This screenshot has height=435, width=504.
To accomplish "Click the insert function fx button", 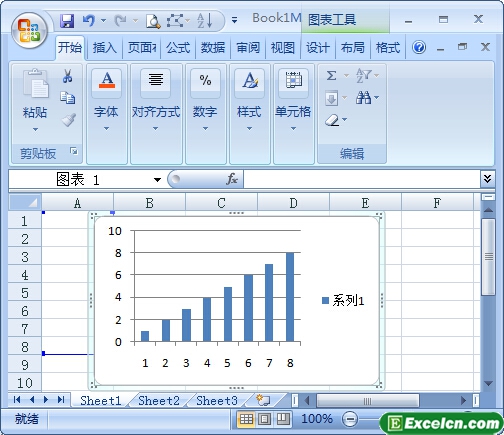I will tap(232, 180).
